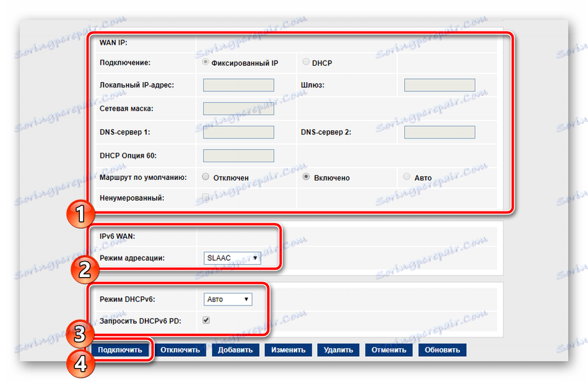Click the Удалить button
The height and width of the screenshot is (381, 588).
pyautogui.click(x=338, y=350)
